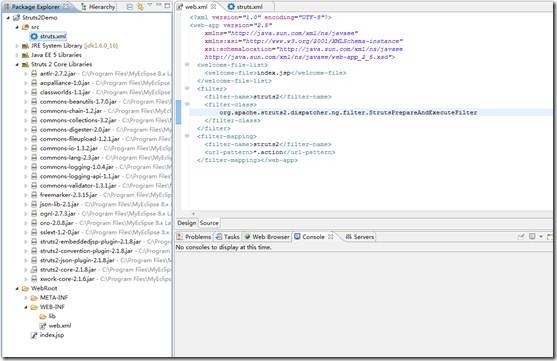Open console selection dropdown arrow

(541, 236)
